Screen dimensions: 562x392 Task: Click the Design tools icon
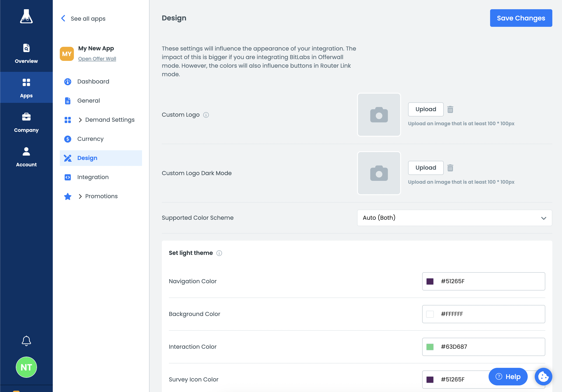68,158
